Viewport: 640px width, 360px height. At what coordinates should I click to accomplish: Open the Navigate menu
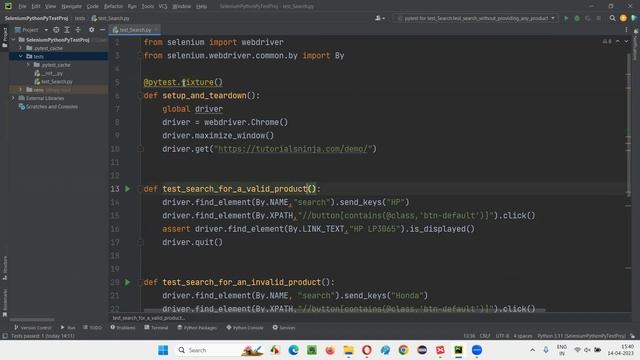pyautogui.click(x=71, y=6)
